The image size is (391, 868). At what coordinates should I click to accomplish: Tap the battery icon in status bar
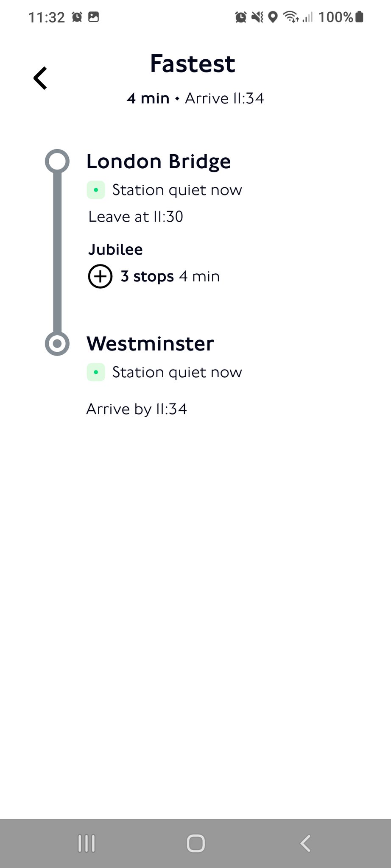pos(359,17)
